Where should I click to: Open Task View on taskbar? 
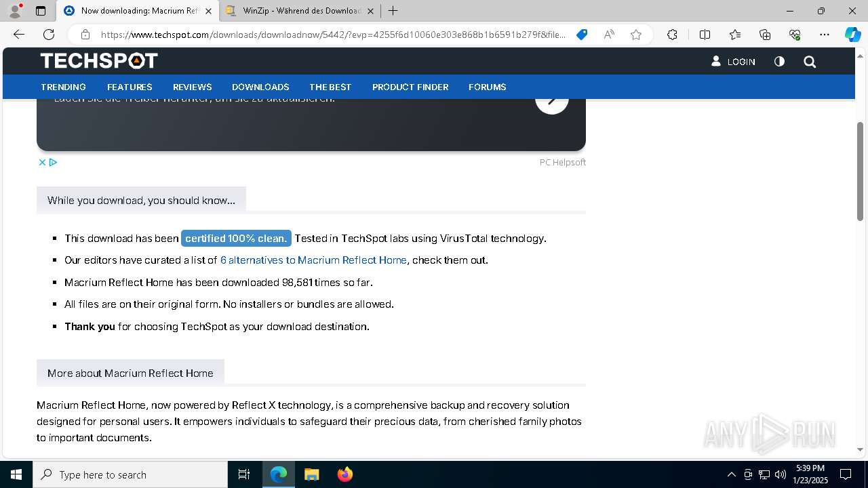pos(244,474)
